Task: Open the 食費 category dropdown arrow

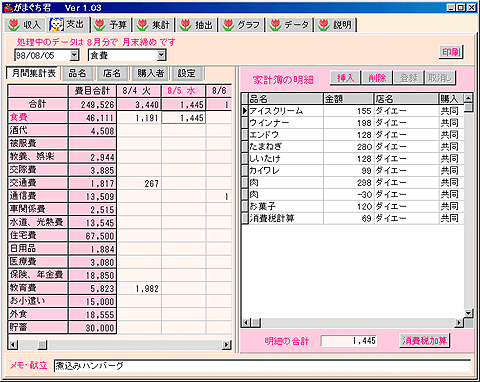Action: (x=161, y=55)
